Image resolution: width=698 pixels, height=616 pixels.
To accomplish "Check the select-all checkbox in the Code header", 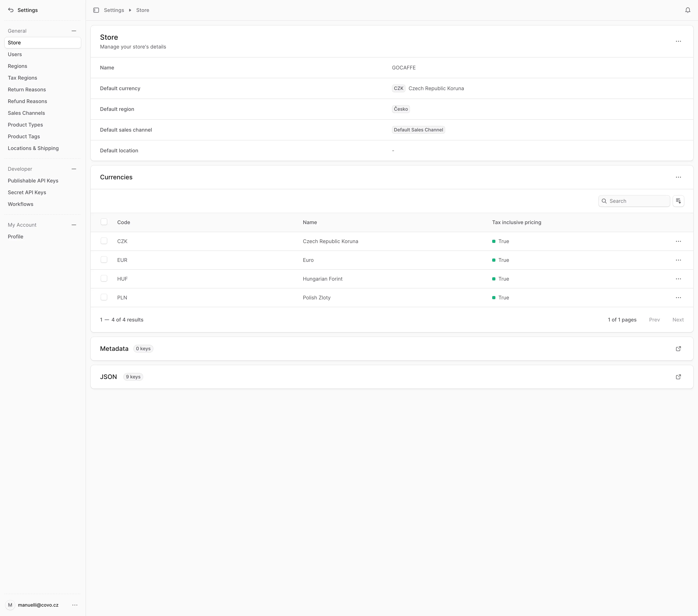I will tap(104, 222).
